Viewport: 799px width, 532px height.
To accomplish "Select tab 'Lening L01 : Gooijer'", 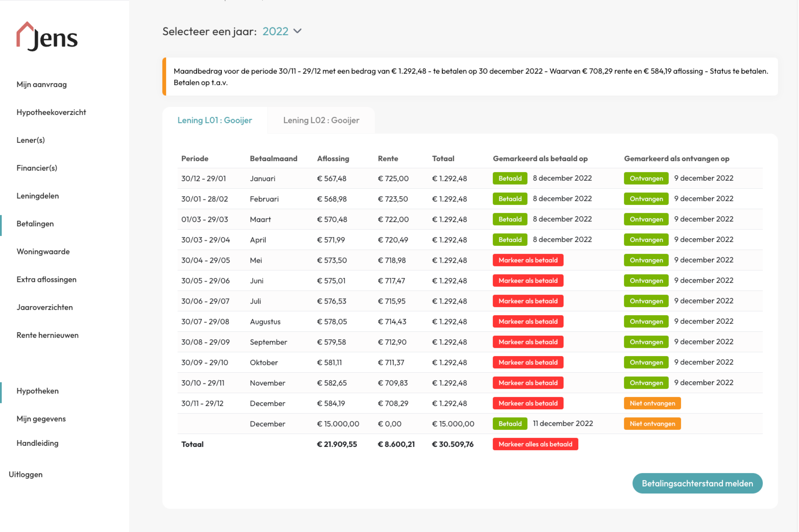I will pos(215,120).
